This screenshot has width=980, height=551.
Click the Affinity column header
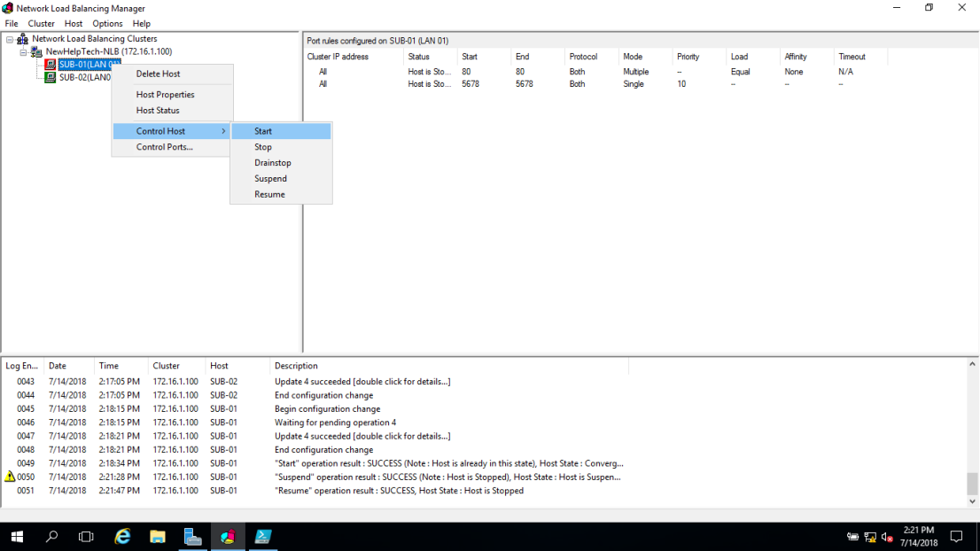[x=807, y=57]
